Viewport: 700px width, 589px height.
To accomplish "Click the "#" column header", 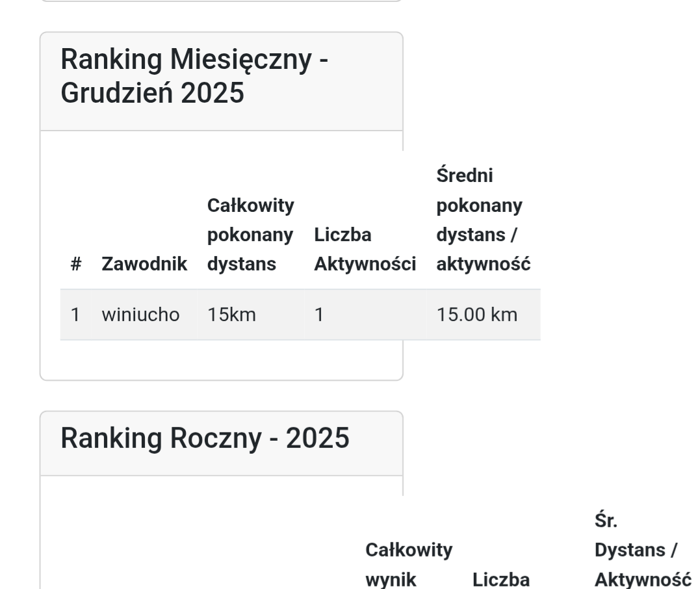I will coord(75,265).
